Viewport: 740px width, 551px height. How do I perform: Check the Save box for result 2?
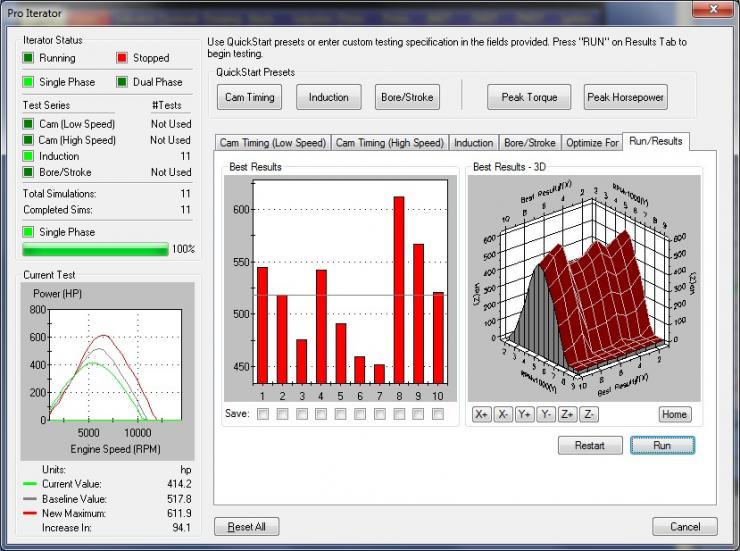coord(282,414)
